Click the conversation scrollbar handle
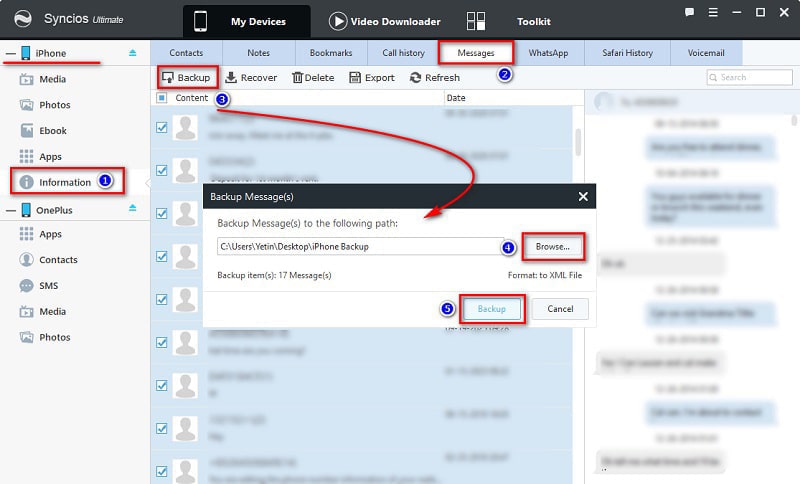Image resolution: width=800 pixels, height=484 pixels. [x=794, y=120]
